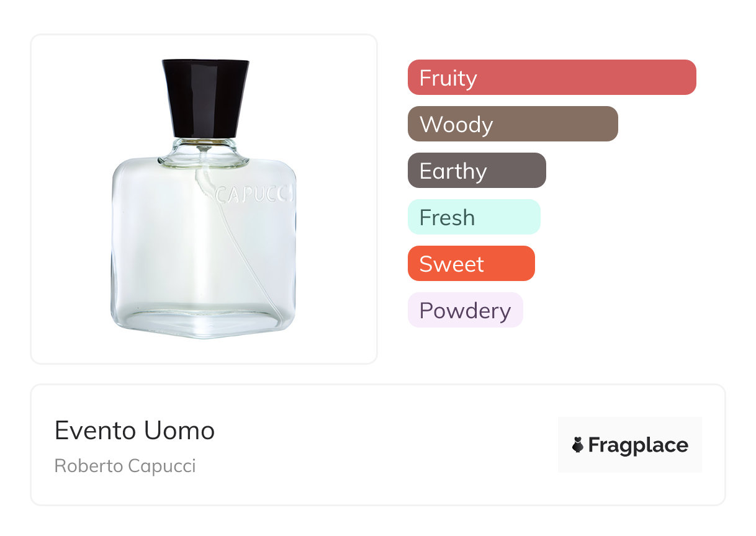Click the Fragplace wordmark text
This screenshot has width=756, height=536.
pyautogui.click(x=638, y=445)
